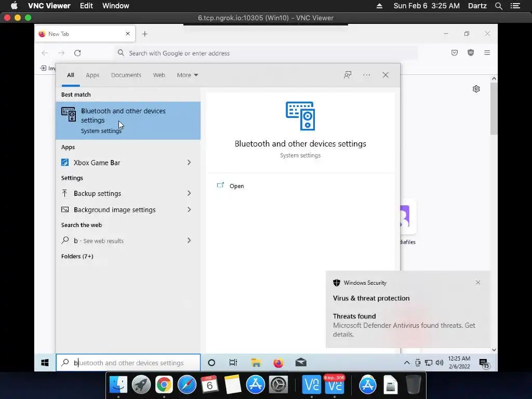
Task: Open Calendar from the Dock
Action: pyautogui.click(x=210, y=385)
